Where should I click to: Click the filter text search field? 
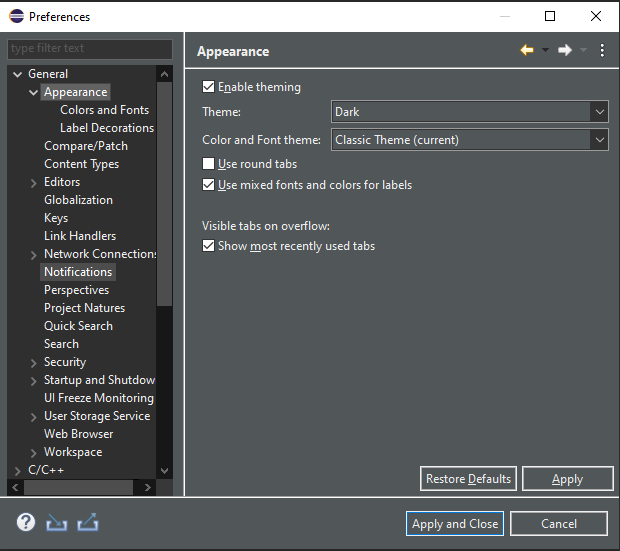point(90,49)
